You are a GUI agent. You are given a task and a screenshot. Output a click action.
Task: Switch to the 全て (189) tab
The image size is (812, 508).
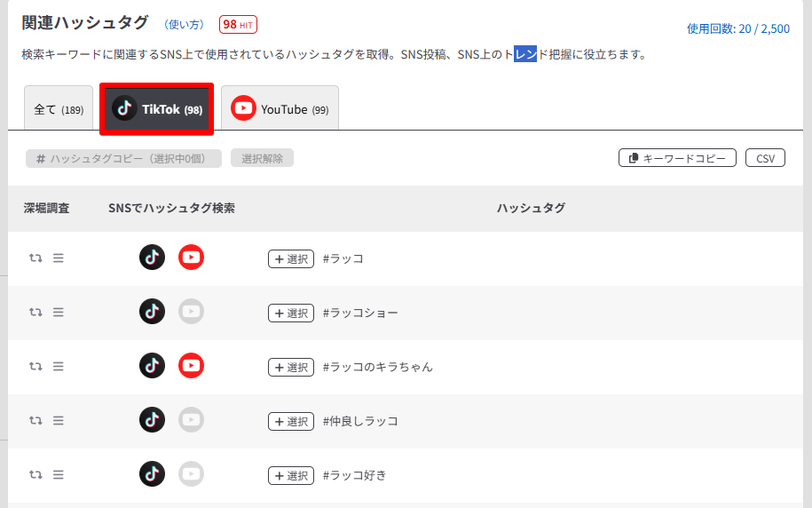(59, 108)
